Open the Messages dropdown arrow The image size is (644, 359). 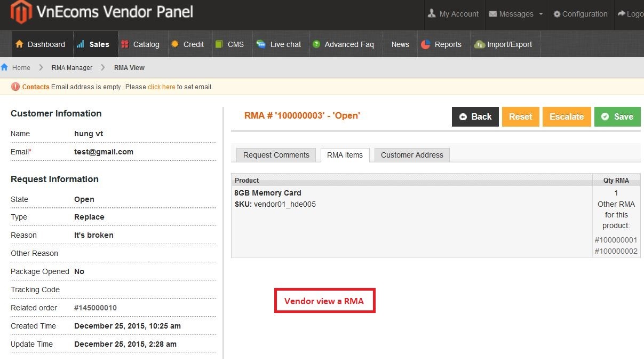coord(540,14)
